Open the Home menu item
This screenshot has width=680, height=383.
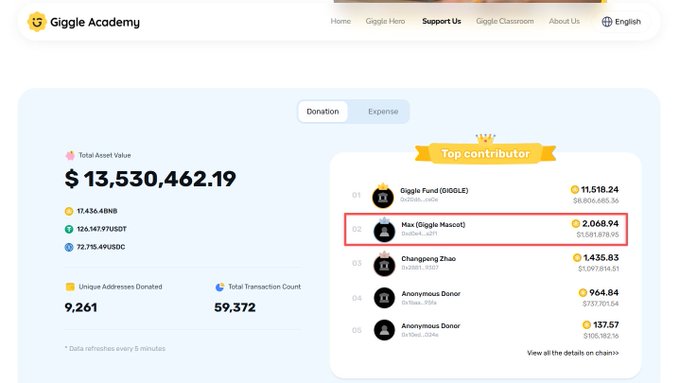340,21
